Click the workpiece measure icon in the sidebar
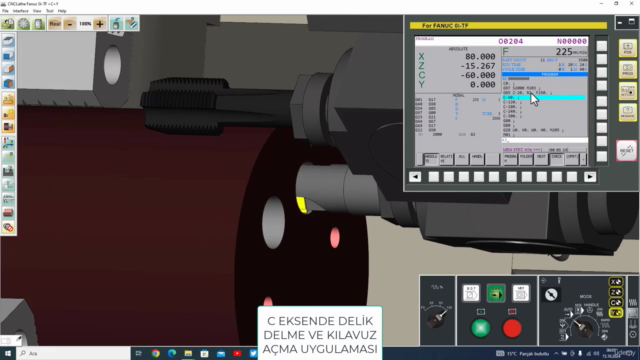Viewport: 640px width, 360px height. point(8,157)
